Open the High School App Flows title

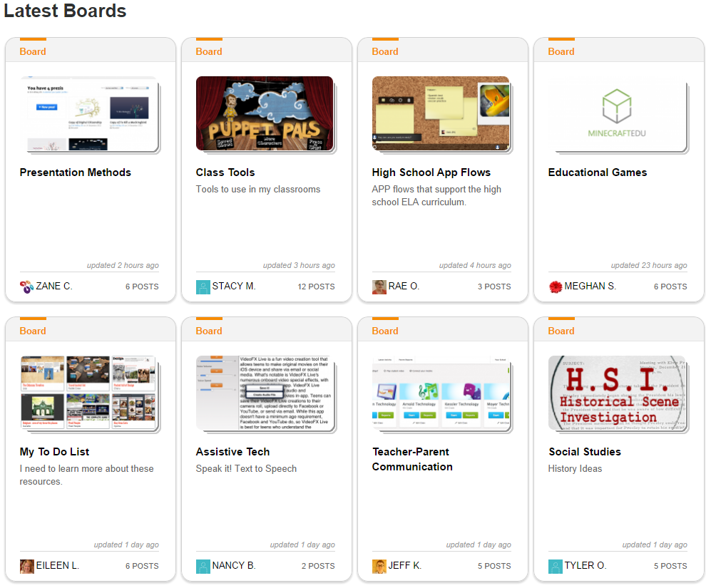tap(431, 172)
